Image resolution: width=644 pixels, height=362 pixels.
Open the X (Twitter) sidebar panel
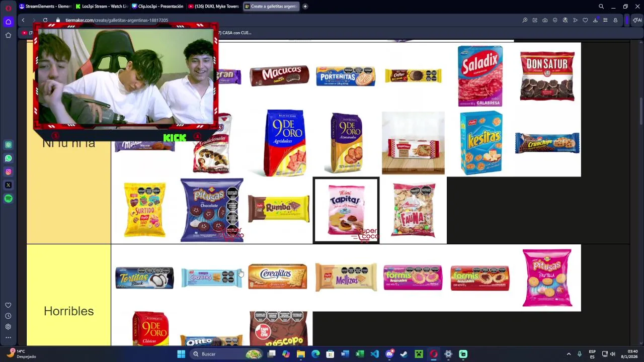(8, 185)
